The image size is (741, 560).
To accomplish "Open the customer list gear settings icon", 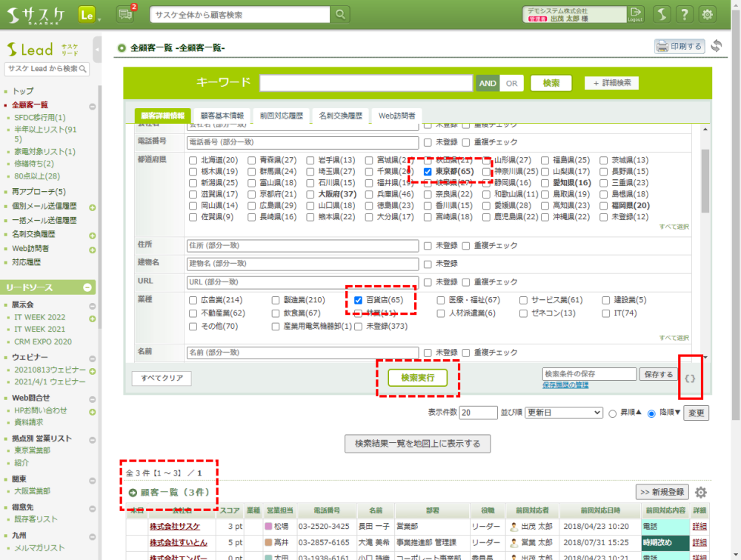I will (x=700, y=493).
